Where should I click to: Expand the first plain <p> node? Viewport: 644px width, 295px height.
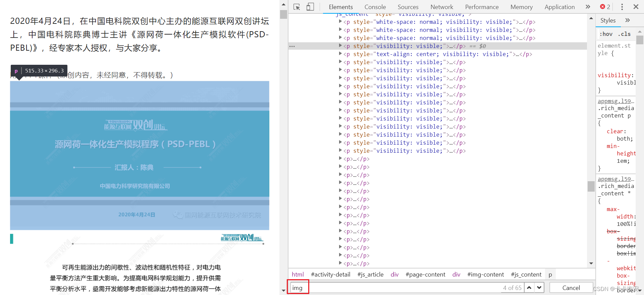click(340, 158)
